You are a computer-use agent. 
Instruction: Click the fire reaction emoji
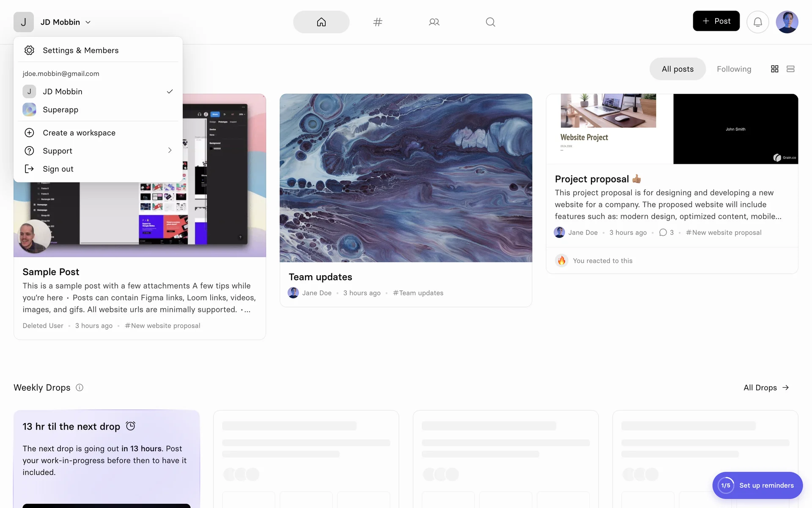click(x=561, y=260)
